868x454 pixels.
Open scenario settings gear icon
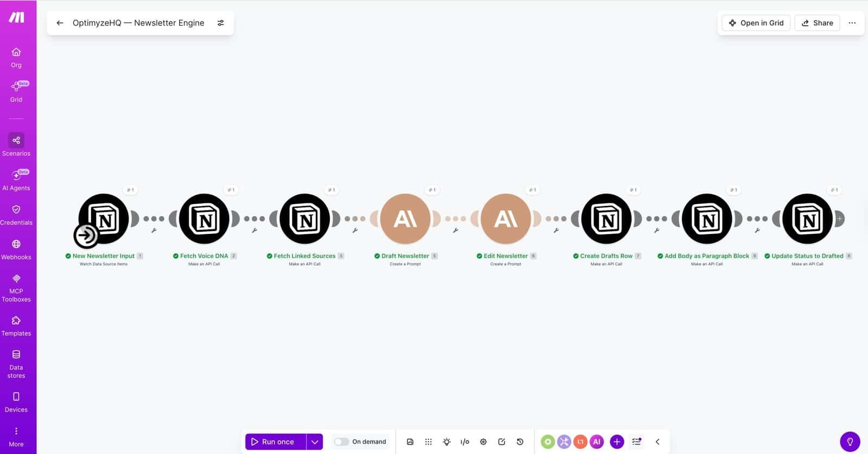[483, 442]
